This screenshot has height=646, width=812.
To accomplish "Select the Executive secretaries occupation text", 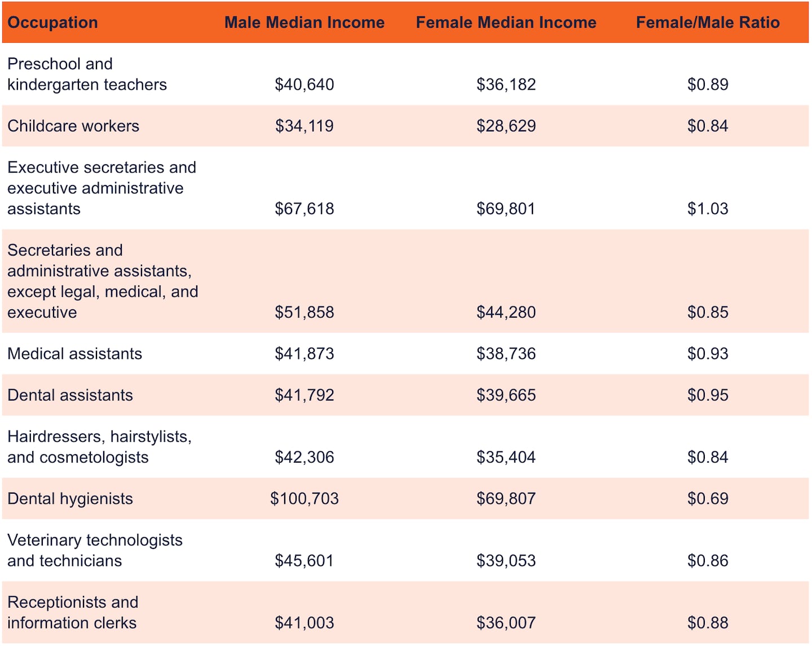I will [101, 188].
